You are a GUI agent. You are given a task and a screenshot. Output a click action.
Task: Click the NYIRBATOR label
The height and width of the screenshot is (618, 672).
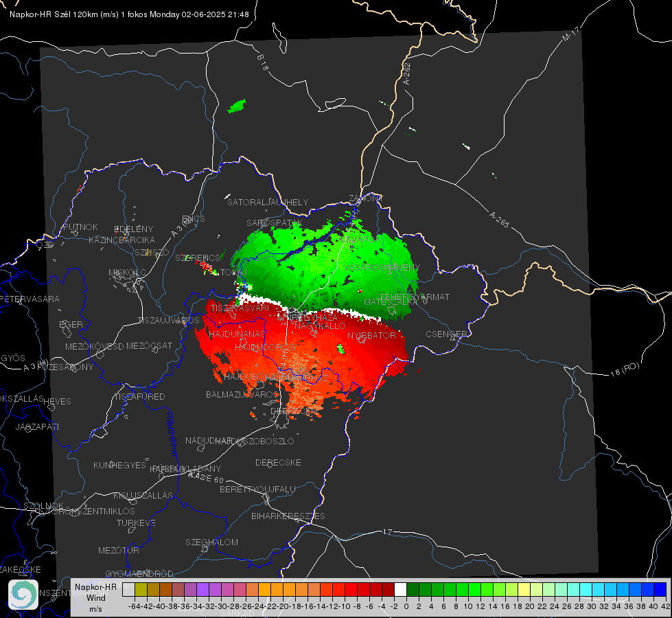pyautogui.click(x=371, y=335)
